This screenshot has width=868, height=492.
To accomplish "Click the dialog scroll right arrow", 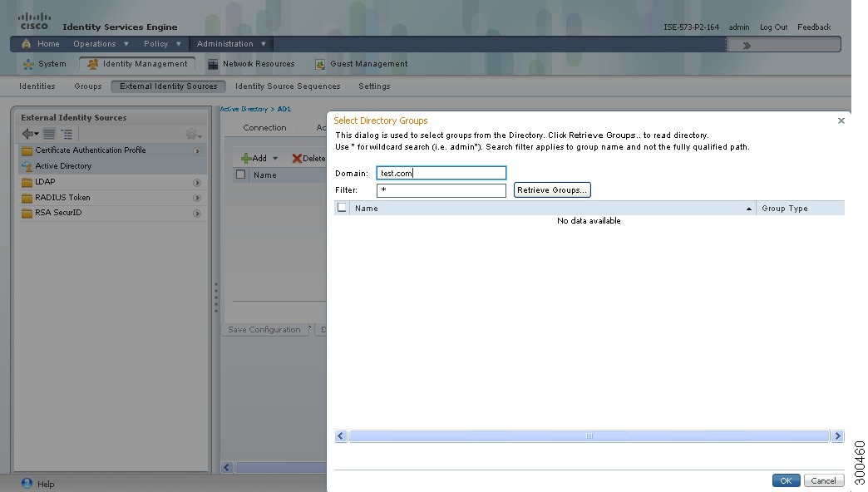I will (x=837, y=436).
